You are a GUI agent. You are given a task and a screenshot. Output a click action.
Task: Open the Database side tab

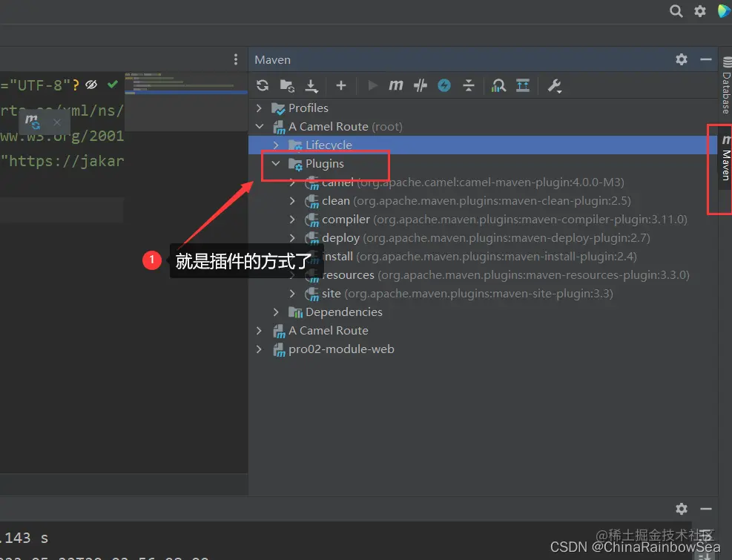(726, 85)
